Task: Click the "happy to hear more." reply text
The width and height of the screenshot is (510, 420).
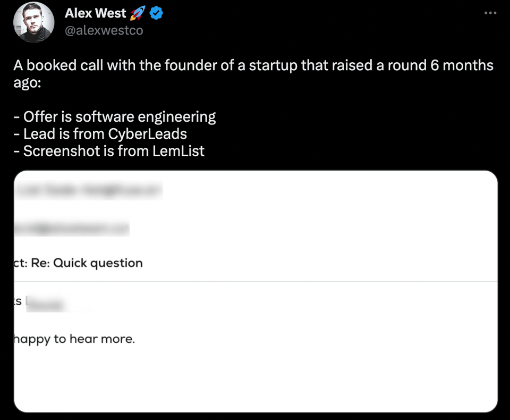Action: point(74,339)
